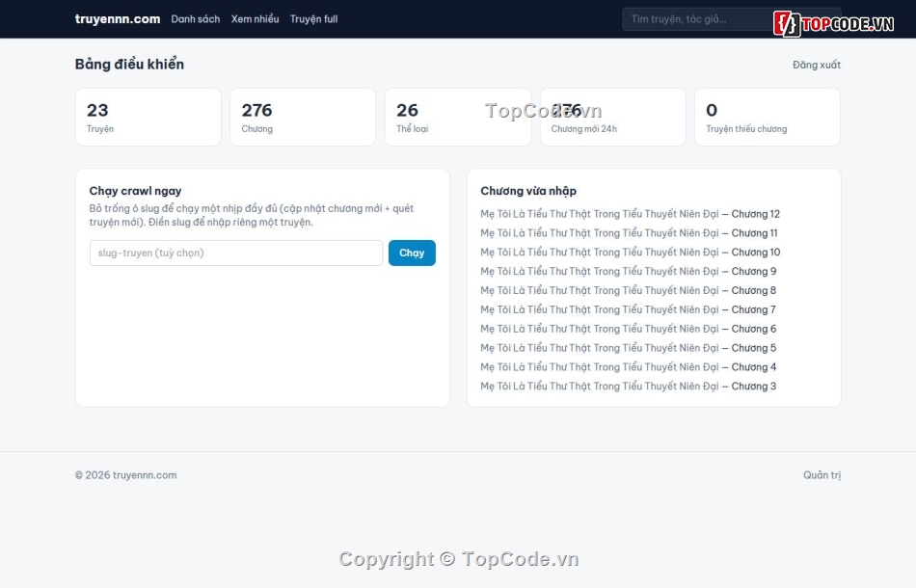
Task: Open recently imported Chương 8 entry
Action: tap(628, 290)
